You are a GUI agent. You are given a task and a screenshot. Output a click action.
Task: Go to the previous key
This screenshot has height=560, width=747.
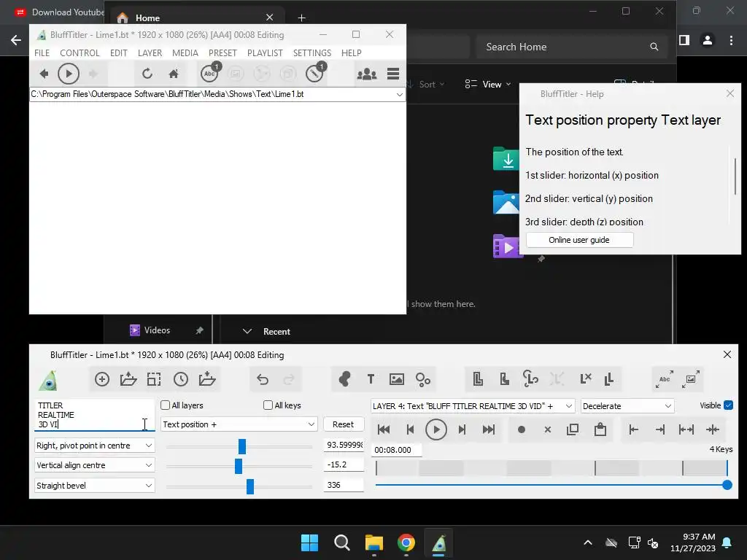(410, 429)
